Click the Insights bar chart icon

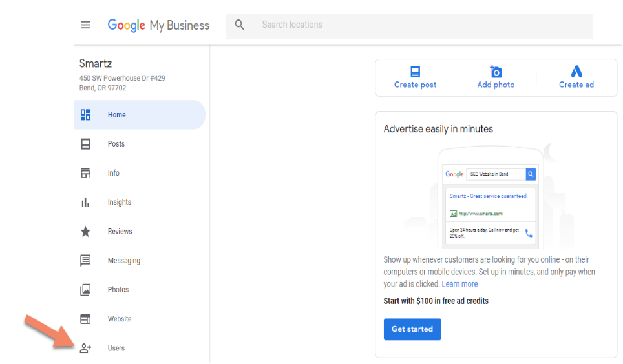coord(85,203)
